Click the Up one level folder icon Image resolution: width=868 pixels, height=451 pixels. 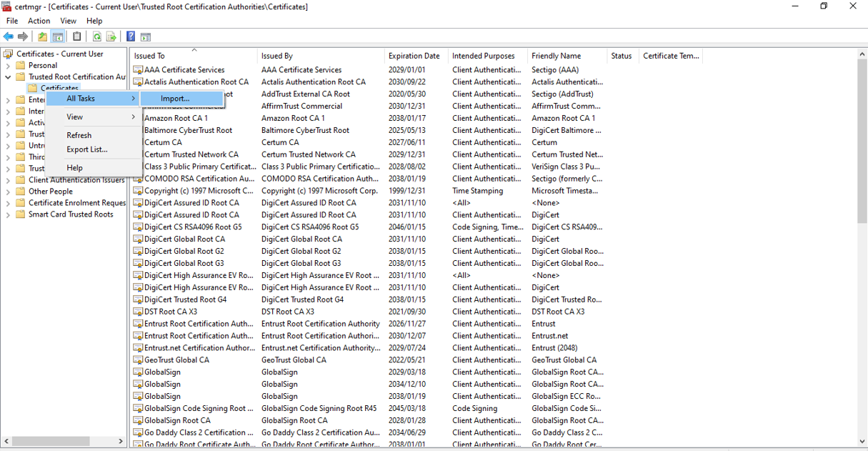43,36
